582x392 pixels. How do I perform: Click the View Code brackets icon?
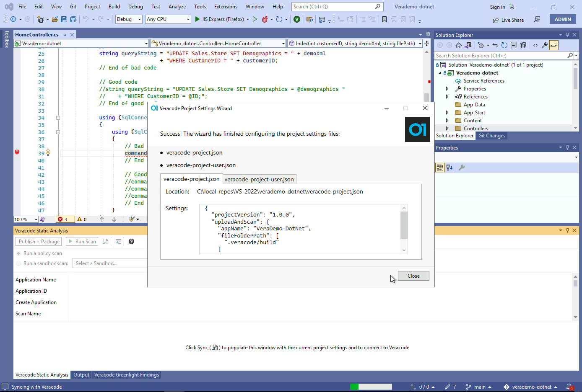tap(535, 45)
